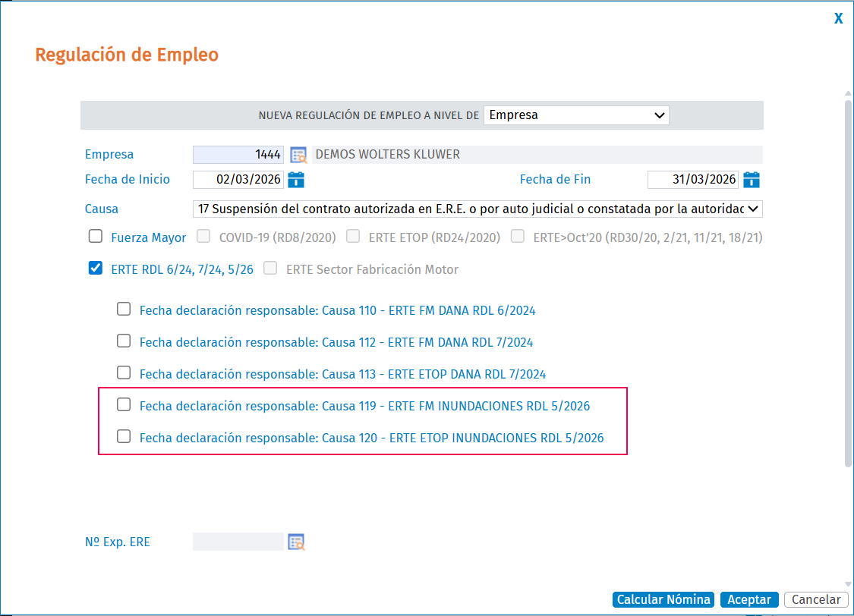Uncheck ERTE RDL 6/24, 7/24, 5/26

click(96, 268)
